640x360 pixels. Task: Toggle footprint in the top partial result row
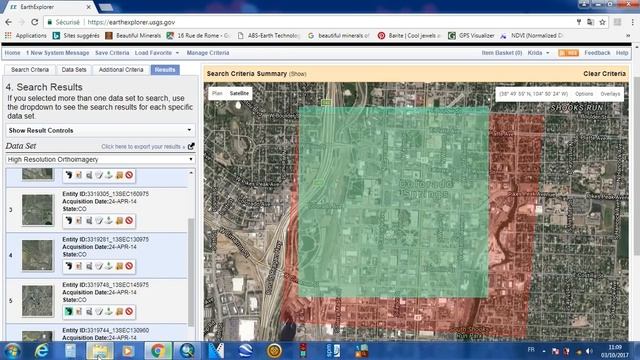click(x=69, y=175)
